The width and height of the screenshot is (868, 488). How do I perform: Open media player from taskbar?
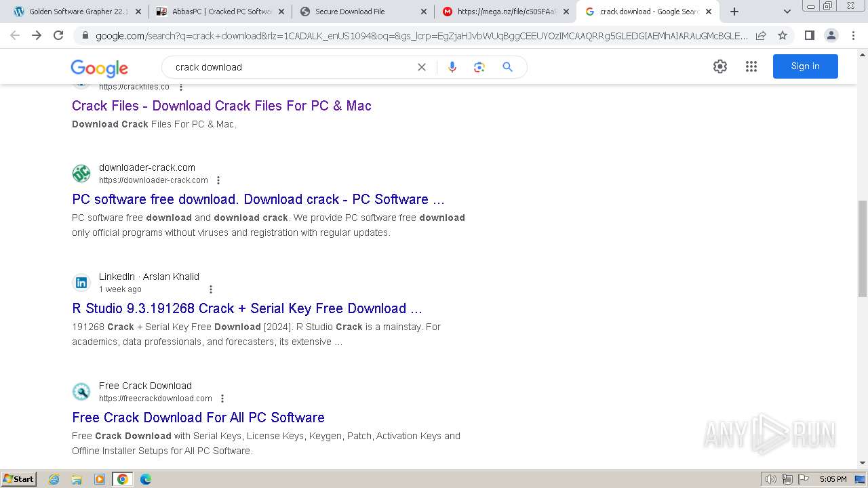click(100, 479)
